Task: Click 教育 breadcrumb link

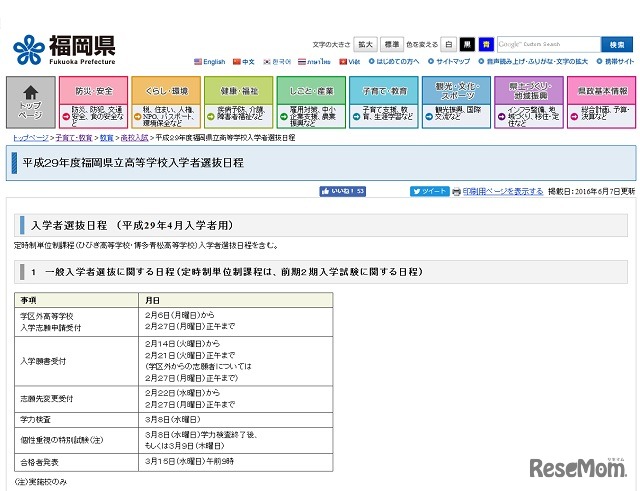Action: click(107, 138)
